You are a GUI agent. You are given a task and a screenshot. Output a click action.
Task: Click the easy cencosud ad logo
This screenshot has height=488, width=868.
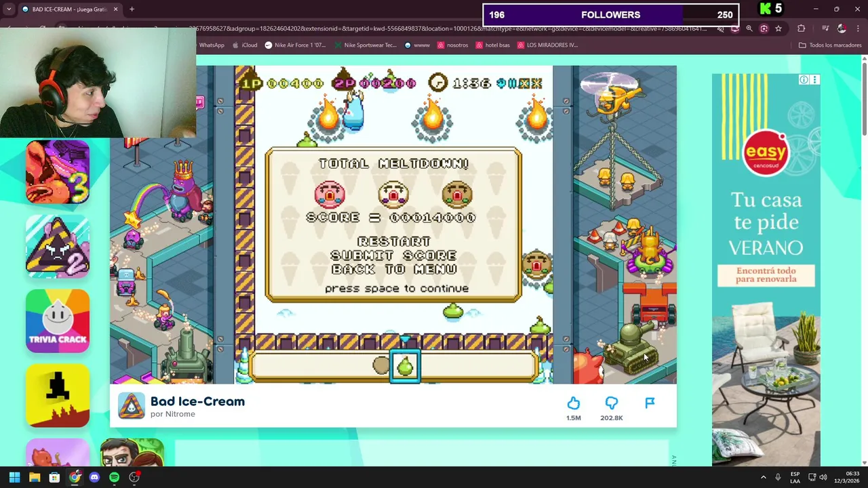point(766,152)
